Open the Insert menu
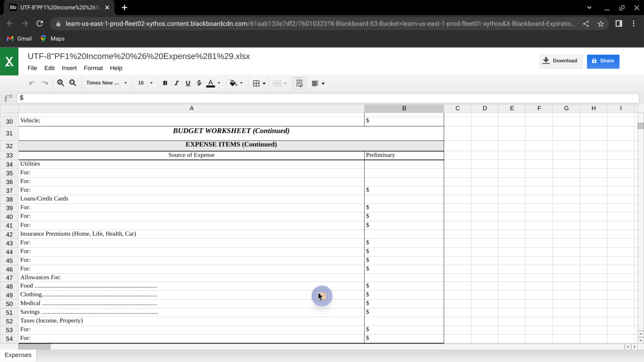This screenshot has width=644, height=362. point(69,68)
